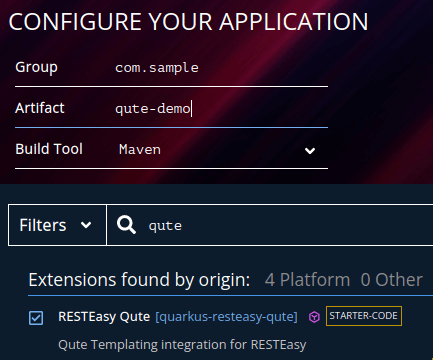Show the 0 Other origin extensions

[392, 280]
